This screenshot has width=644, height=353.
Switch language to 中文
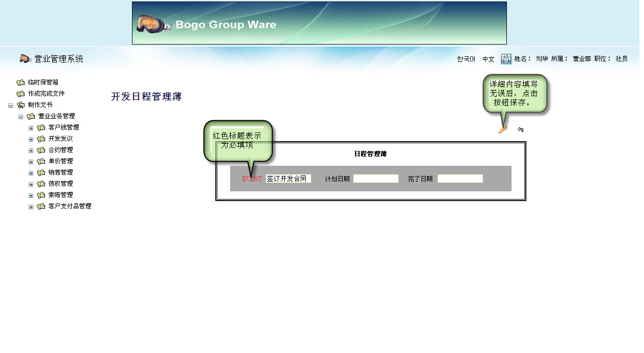pos(488,59)
